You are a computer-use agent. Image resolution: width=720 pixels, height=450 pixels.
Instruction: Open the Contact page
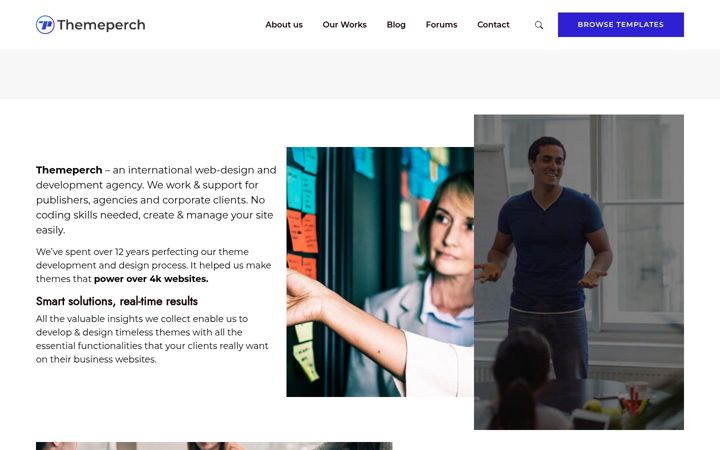(493, 25)
